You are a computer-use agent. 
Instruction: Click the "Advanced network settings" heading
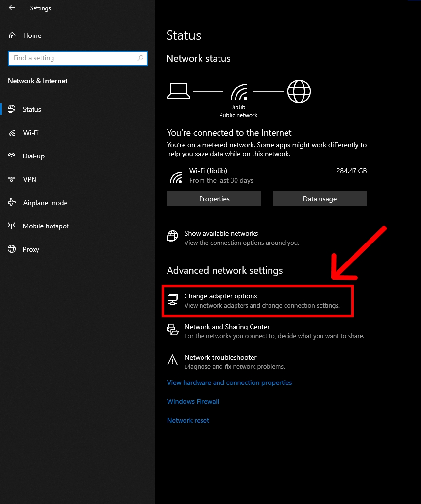(225, 270)
